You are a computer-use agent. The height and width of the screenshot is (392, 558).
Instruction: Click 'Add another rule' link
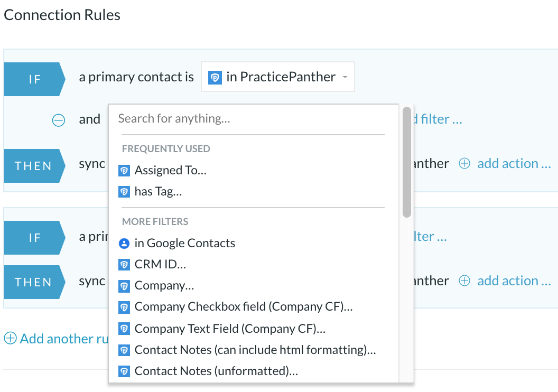click(x=64, y=339)
